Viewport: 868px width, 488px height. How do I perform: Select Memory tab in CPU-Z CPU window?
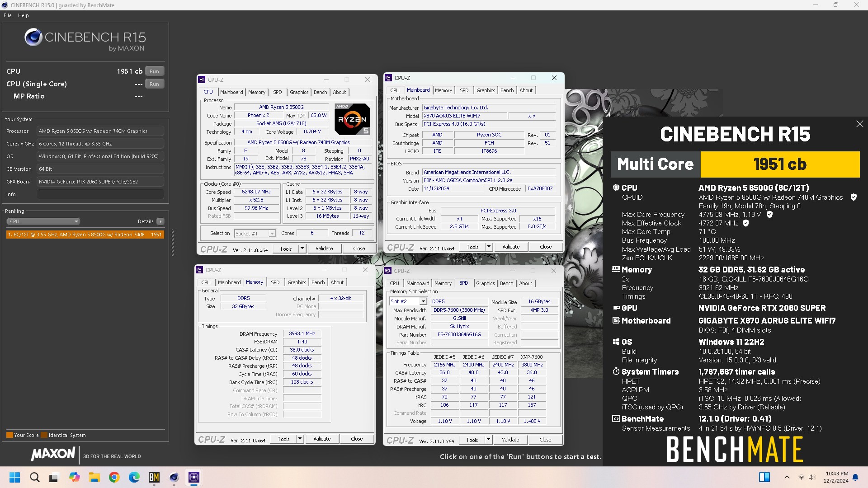pos(257,92)
